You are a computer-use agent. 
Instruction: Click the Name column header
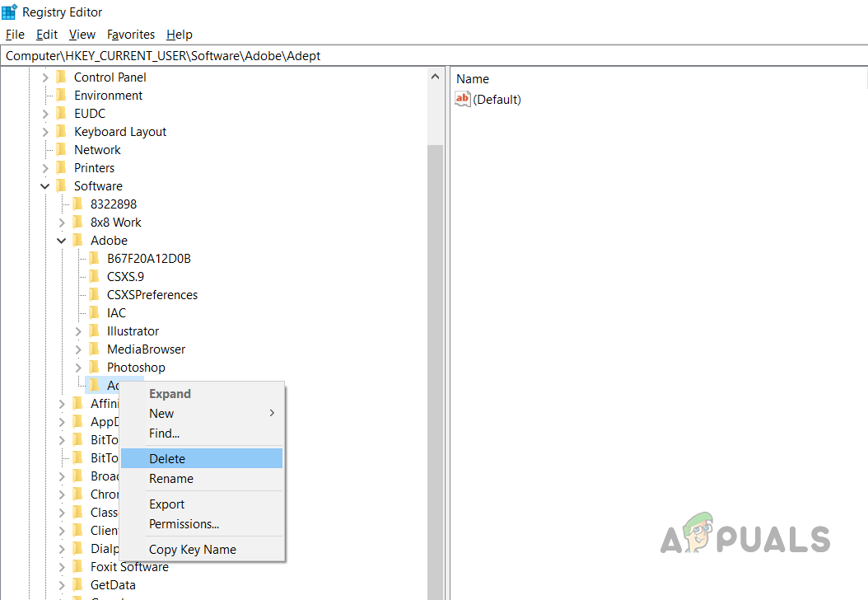(x=473, y=79)
